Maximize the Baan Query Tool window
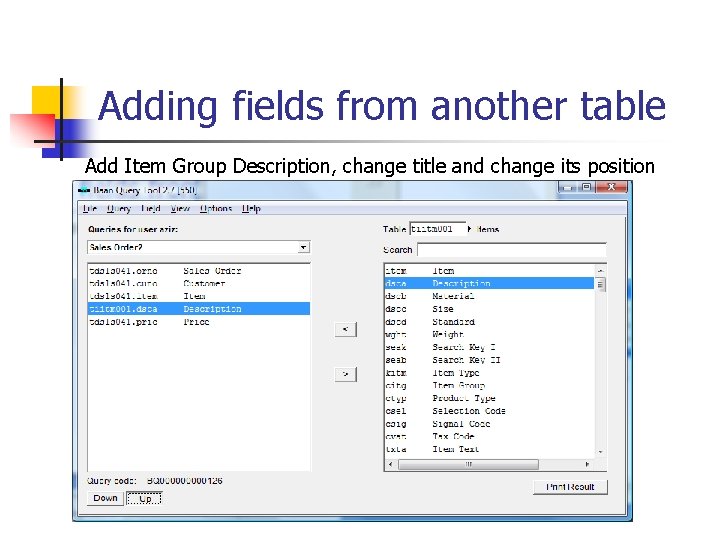 click(586, 187)
